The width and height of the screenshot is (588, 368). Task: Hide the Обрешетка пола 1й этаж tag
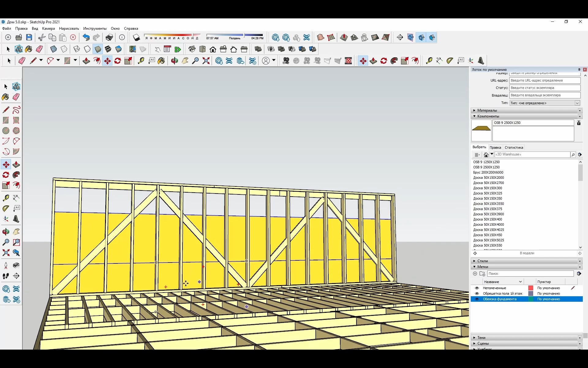coord(477,293)
